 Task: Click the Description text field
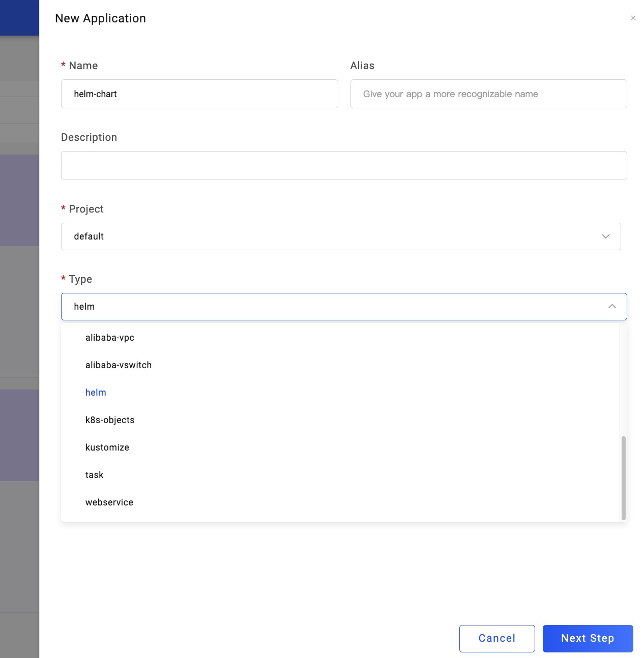(x=344, y=166)
